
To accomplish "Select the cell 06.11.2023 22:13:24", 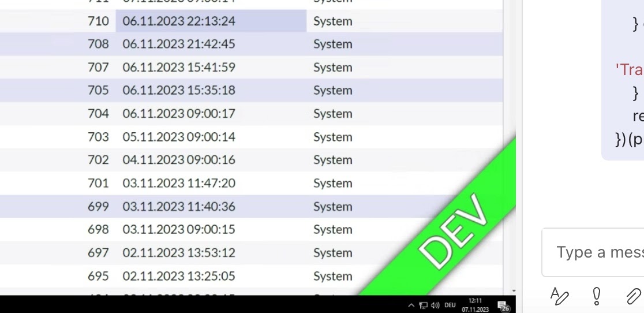I will coord(211,21).
